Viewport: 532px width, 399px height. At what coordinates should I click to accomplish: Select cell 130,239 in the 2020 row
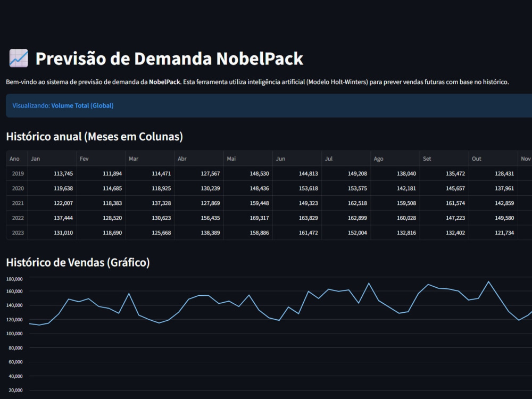point(199,188)
